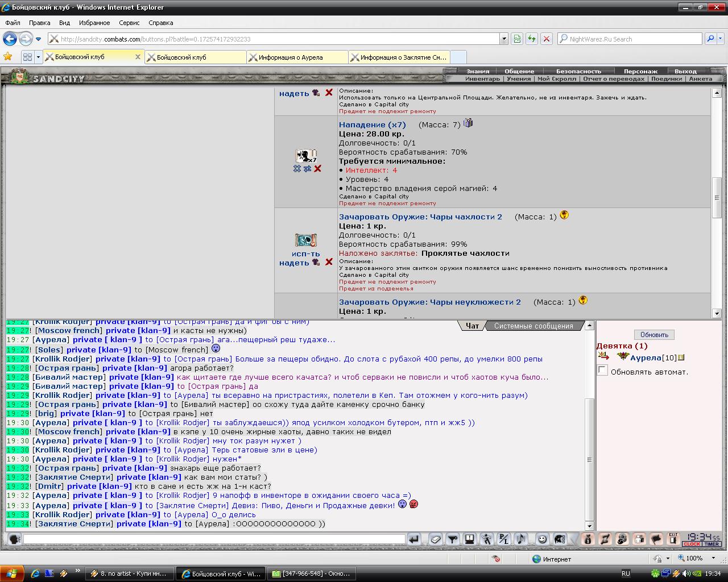Click the EXIT door icon in bottom toolbar
Viewport: 728px width, 582px height.
[x=673, y=539]
